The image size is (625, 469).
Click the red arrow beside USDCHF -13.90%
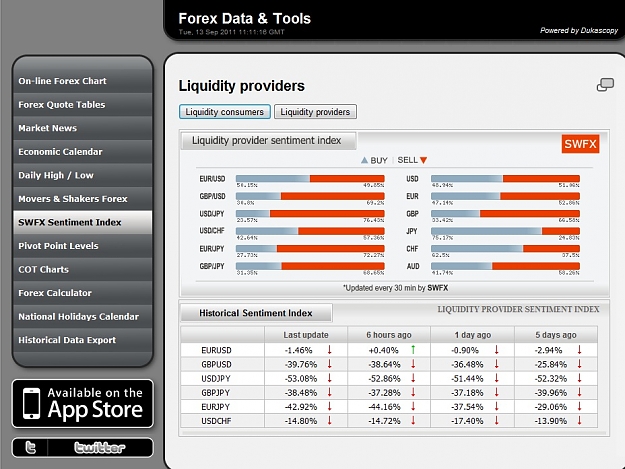click(x=580, y=420)
